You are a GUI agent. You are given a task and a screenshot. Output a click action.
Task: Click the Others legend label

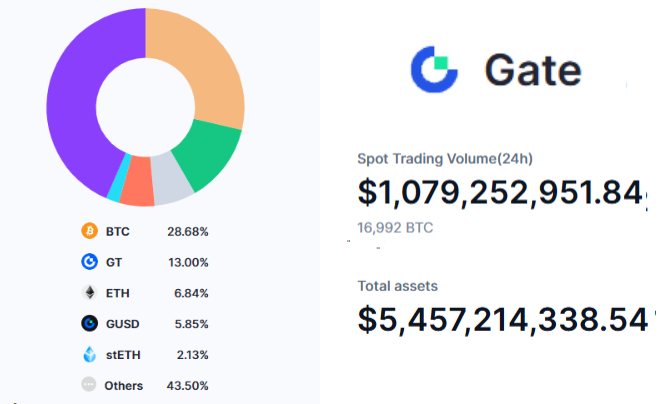[x=124, y=385]
